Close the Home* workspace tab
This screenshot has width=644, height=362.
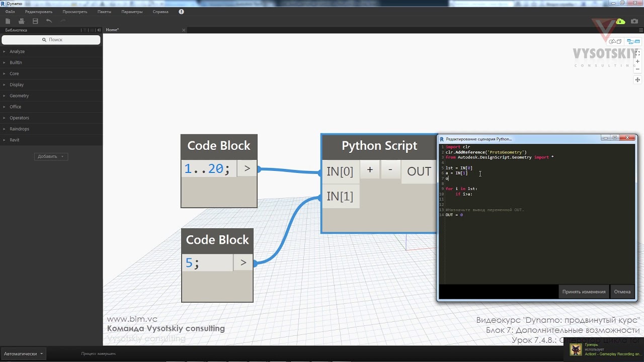click(184, 30)
